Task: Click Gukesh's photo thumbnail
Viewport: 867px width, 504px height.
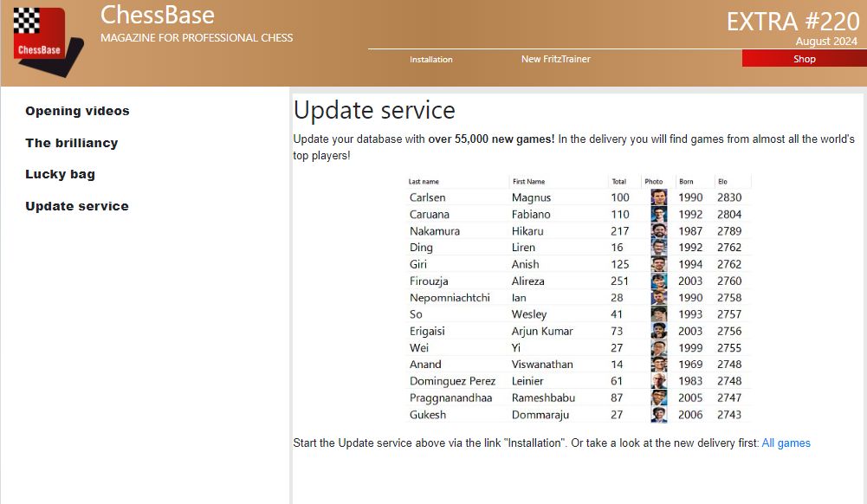Action: tap(658, 415)
